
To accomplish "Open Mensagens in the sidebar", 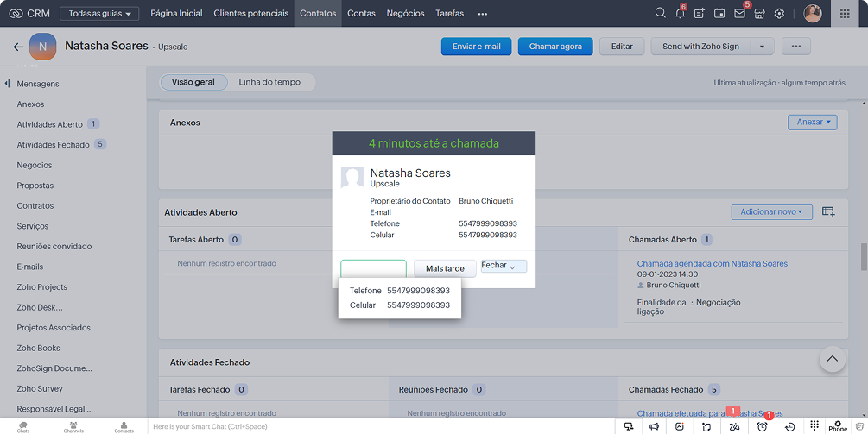I will [x=38, y=84].
